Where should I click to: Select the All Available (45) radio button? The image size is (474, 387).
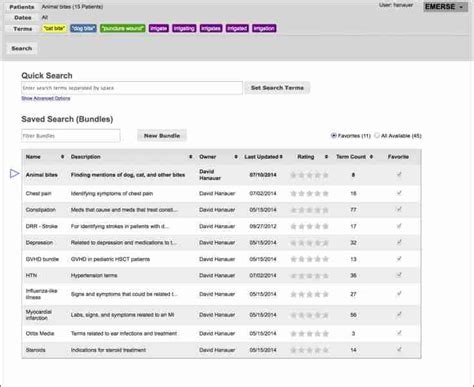point(377,135)
